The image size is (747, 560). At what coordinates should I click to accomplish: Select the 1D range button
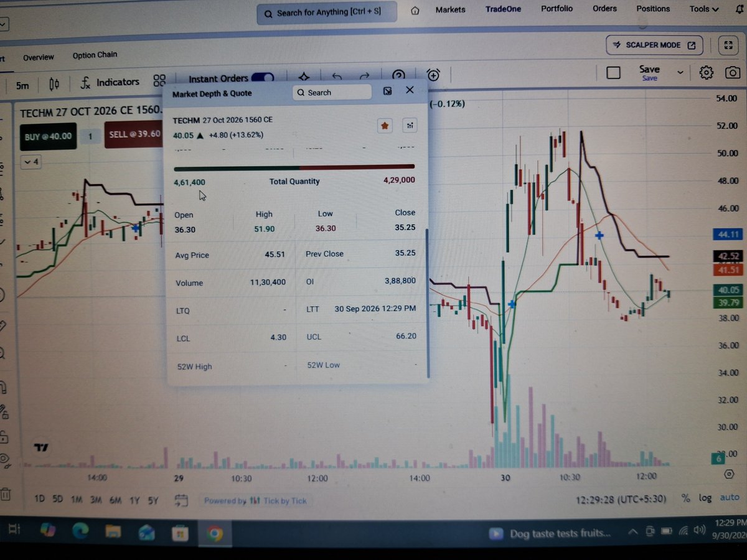point(39,499)
